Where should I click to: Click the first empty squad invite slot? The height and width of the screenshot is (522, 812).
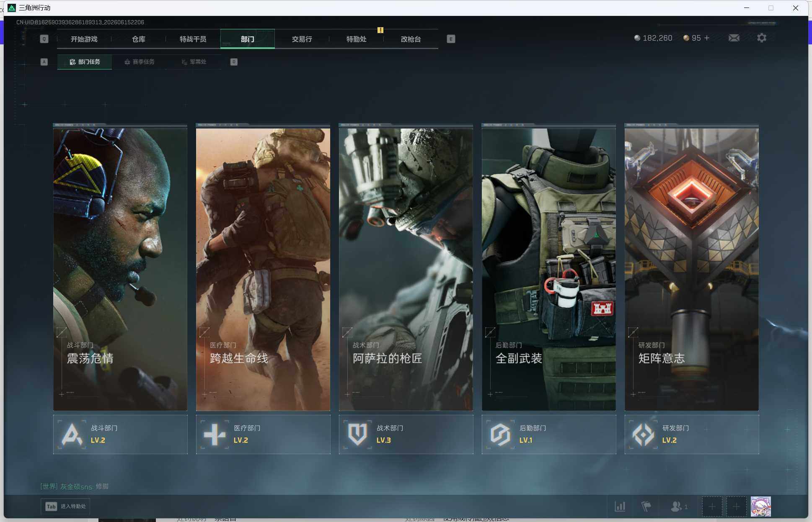712,507
